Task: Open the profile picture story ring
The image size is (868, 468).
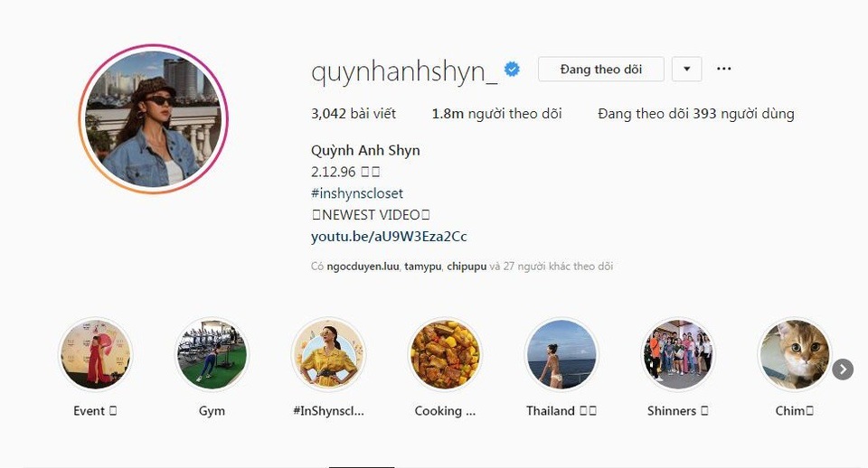Action: point(153,119)
